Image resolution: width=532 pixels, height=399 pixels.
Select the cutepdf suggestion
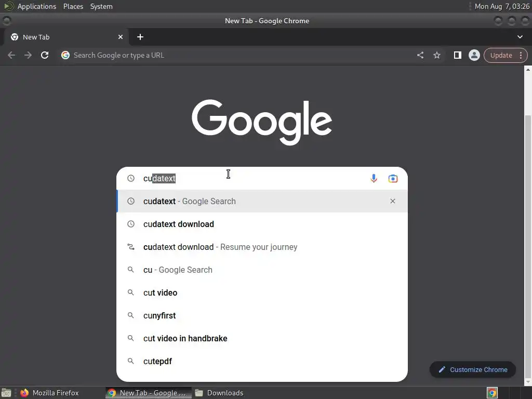click(262, 361)
